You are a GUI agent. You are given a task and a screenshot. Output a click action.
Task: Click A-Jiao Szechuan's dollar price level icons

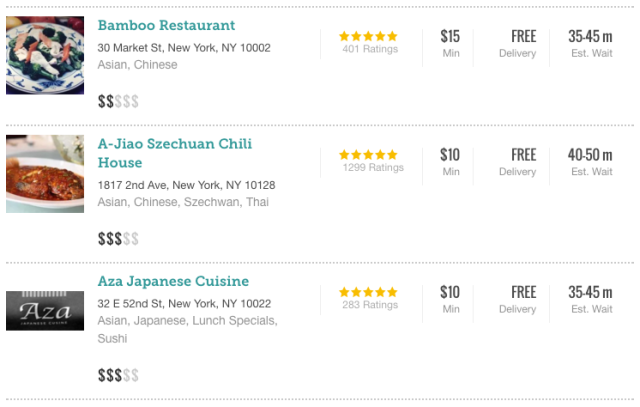tap(118, 238)
